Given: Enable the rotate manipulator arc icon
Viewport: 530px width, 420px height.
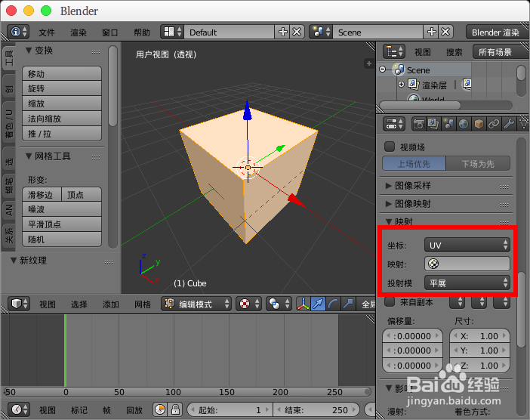Looking at the screenshot, I should (x=333, y=304).
